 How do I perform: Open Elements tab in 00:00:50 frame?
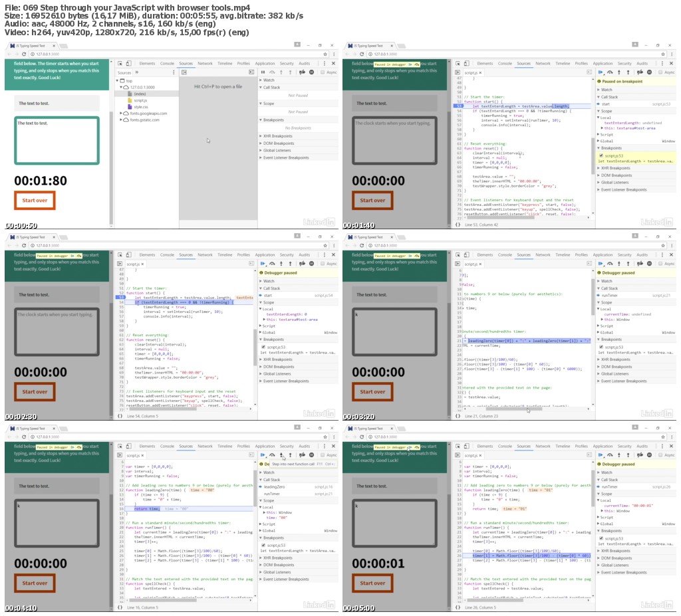[147, 63]
